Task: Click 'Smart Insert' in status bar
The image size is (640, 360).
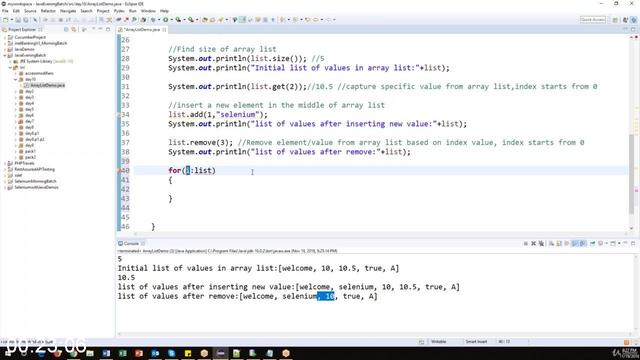Action: [x=476, y=342]
